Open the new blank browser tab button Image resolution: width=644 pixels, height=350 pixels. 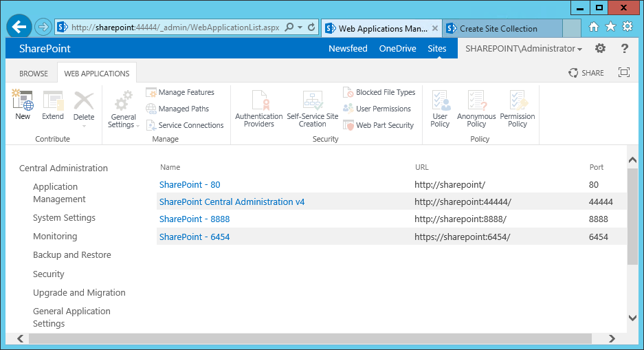(x=571, y=28)
